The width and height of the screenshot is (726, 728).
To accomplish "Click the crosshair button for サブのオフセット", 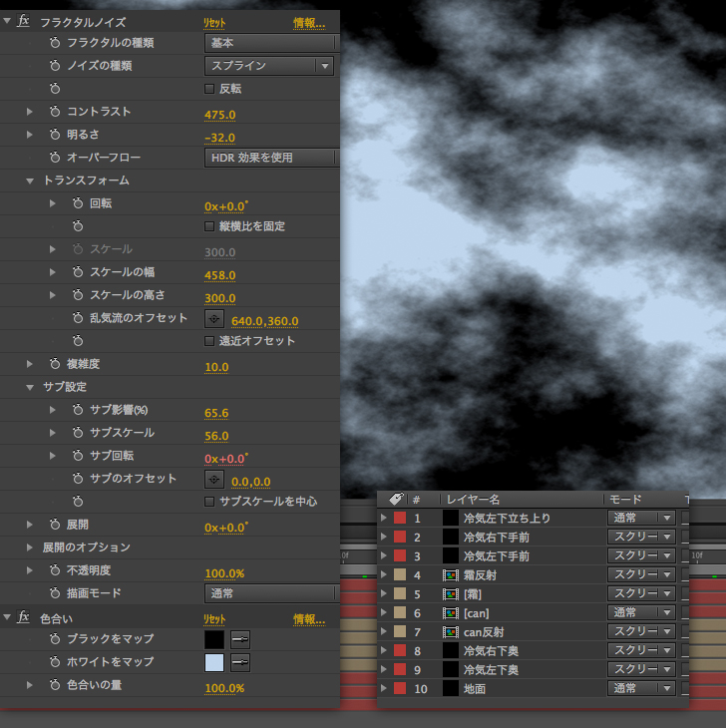I will (x=214, y=479).
